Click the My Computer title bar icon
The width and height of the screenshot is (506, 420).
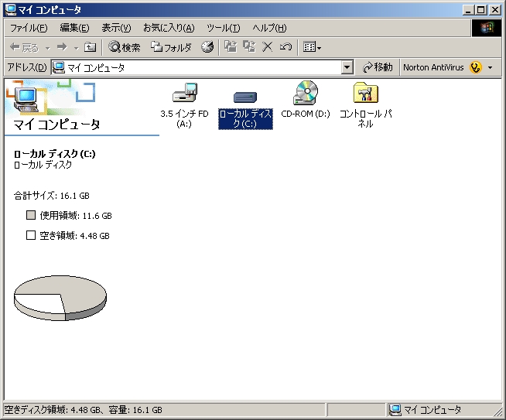(x=11, y=10)
